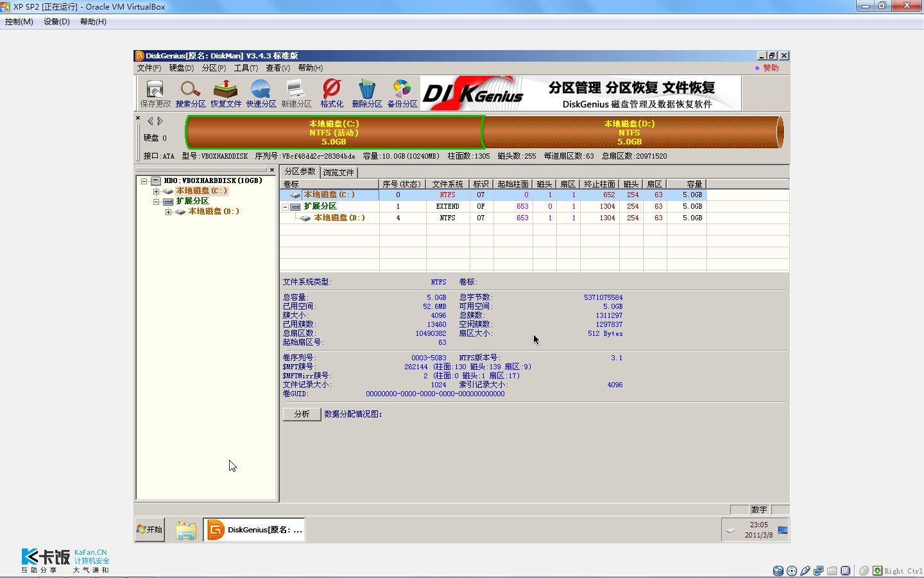
Task: Open the 分区(P) menu
Action: [x=214, y=67]
